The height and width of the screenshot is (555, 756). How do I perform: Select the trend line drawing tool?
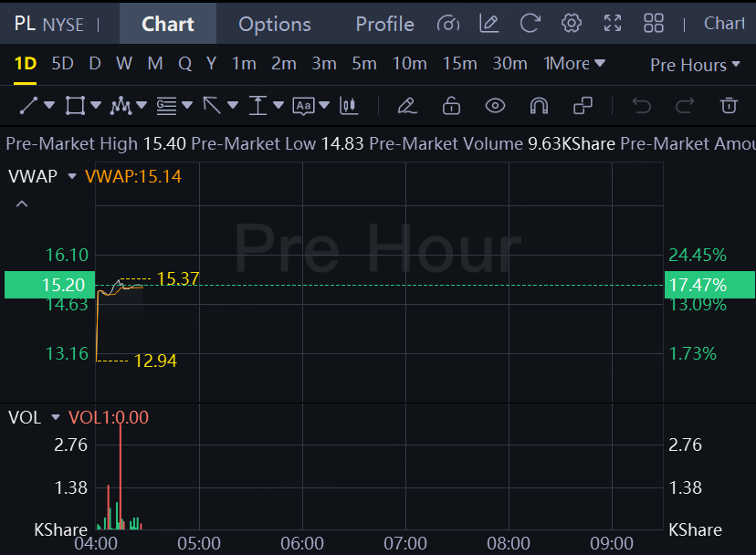[x=28, y=106]
